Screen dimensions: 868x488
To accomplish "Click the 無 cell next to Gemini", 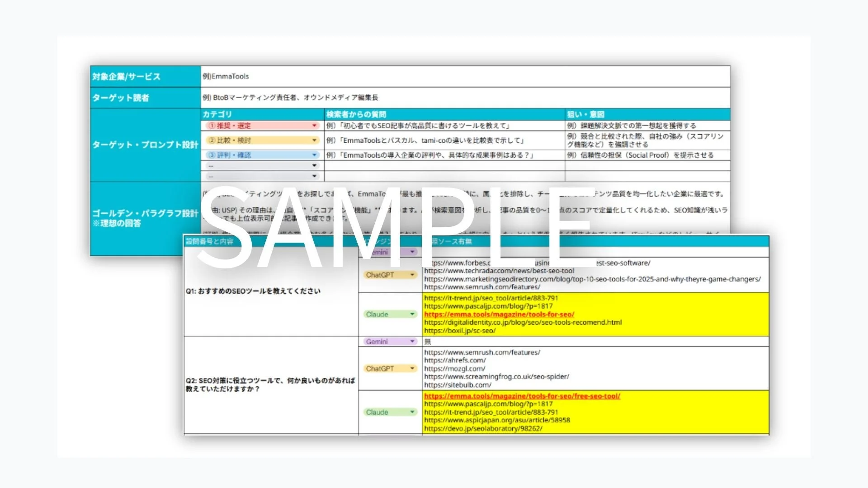I will coord(426,342).
